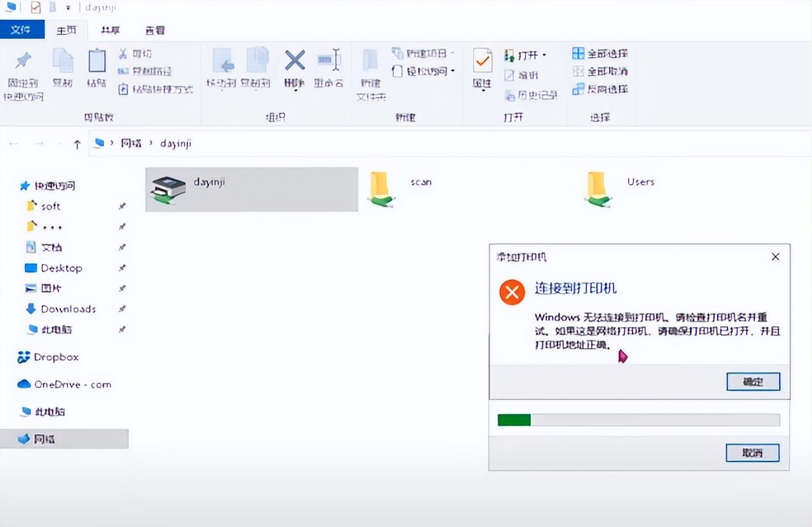The width and height of the screenshot is (812, 527).
Task: Open 属性 (properties) checkmark icon in ribbon
Action: [x=483, y=61]
